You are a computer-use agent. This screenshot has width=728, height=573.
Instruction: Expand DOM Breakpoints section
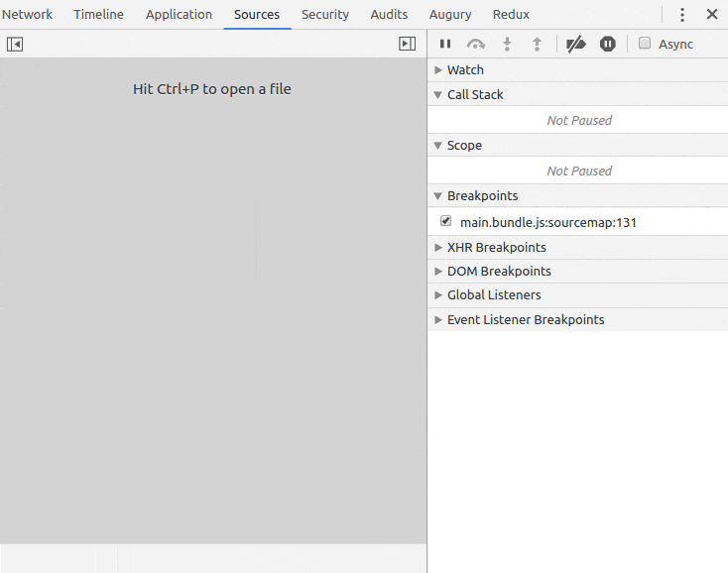pos(577,271)
